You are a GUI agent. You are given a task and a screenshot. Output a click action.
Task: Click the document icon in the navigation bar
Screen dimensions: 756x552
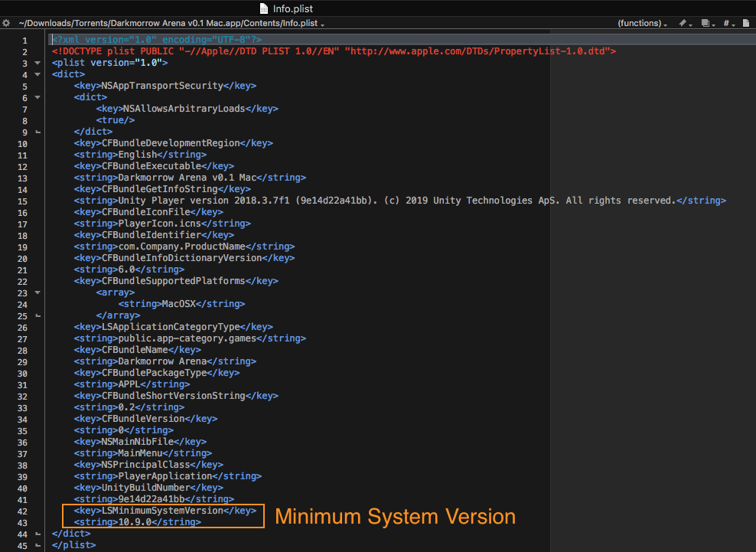(x=746, y=23)
